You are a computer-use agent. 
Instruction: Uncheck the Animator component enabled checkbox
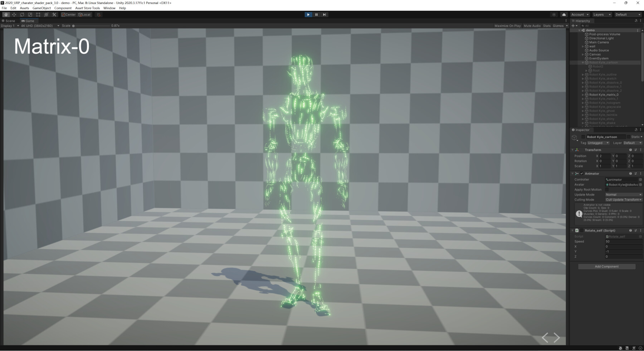(582, 174)
